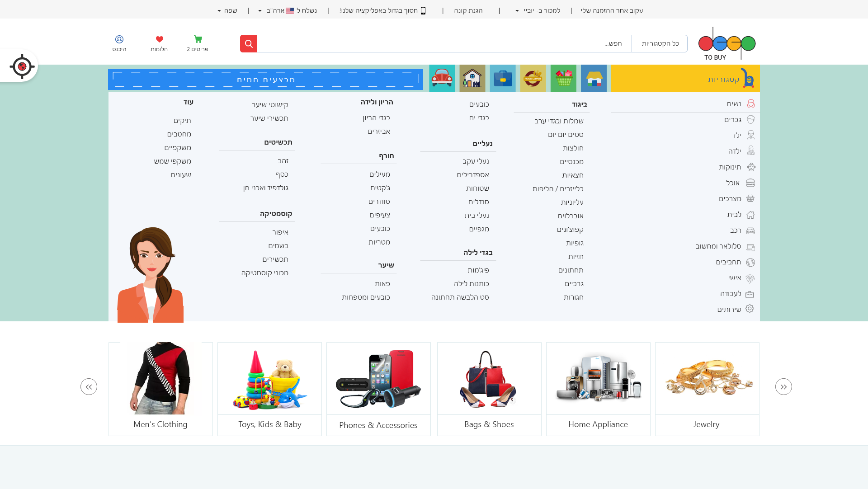Click the hobbies ball icon
868x489 pixels.
[750, 262]
